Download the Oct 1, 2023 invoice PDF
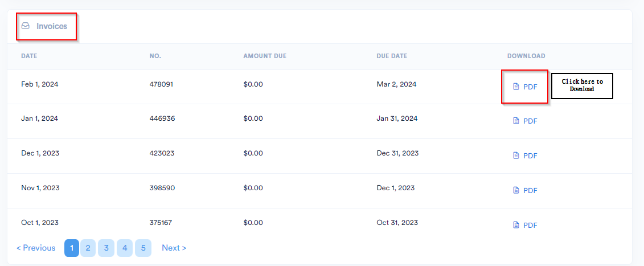 click(526, 225)
